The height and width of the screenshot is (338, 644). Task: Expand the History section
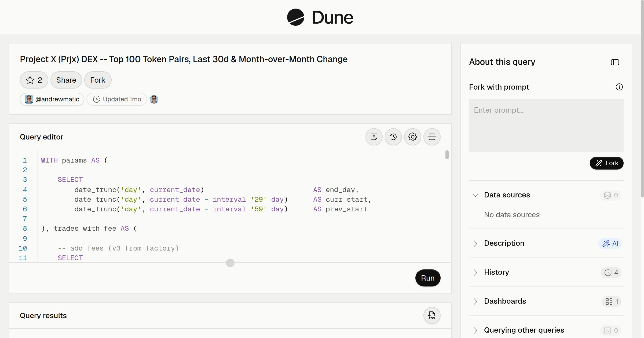[475, 272]
